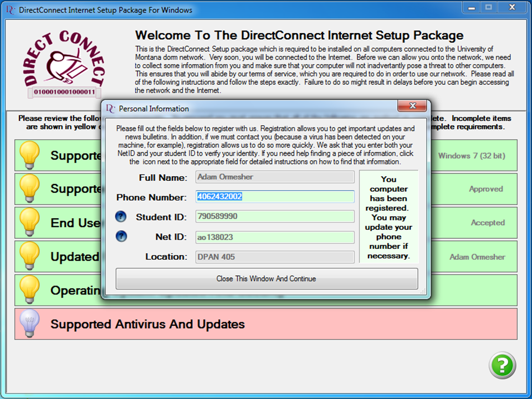Viewport: 532px width, 399px height.
Task: Click the computer has been registered message
Action: (389, 217)
